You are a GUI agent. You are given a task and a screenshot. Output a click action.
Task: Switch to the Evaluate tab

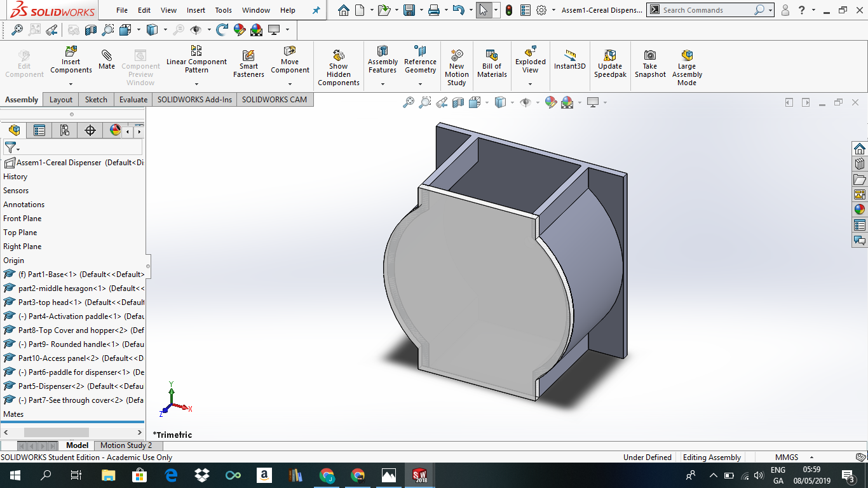point(133,99)
